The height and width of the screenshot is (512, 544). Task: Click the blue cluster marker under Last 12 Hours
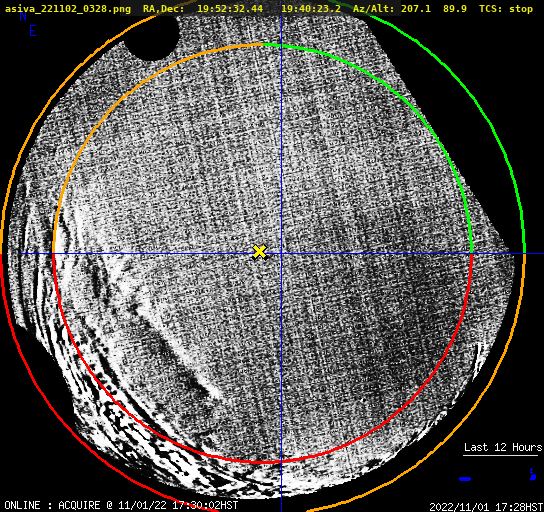click(x=533, y=475)
